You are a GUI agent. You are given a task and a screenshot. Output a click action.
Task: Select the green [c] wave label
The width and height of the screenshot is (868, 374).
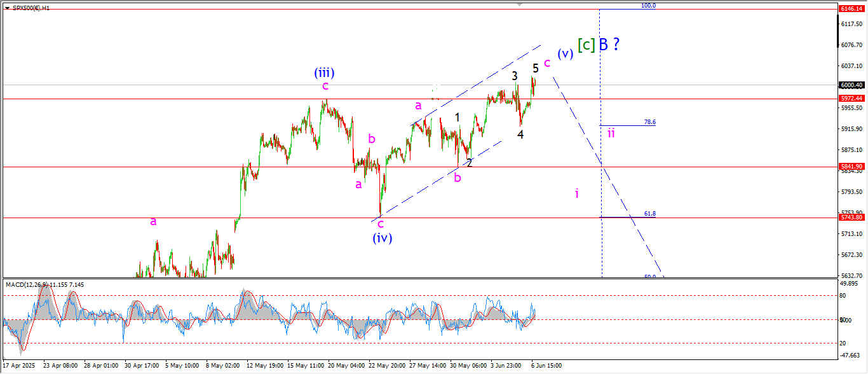[587, 44]
